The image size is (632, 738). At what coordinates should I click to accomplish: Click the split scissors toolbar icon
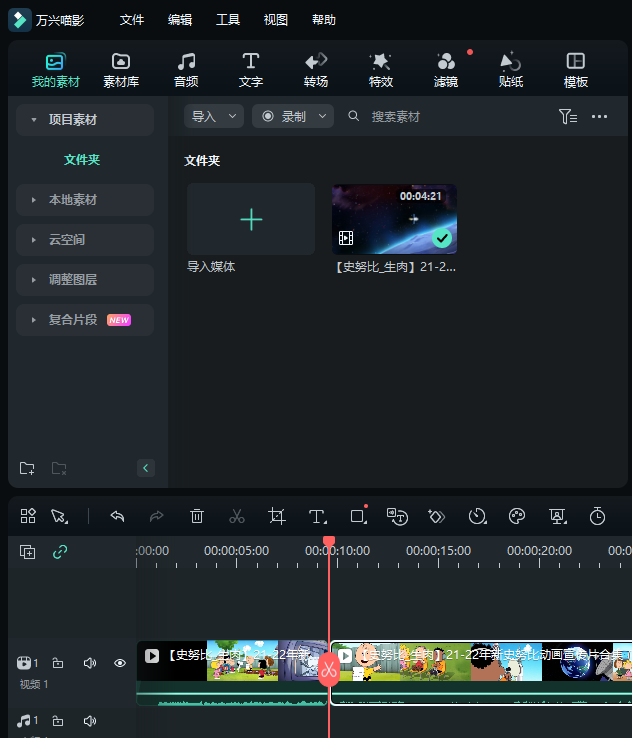[237, 516]
